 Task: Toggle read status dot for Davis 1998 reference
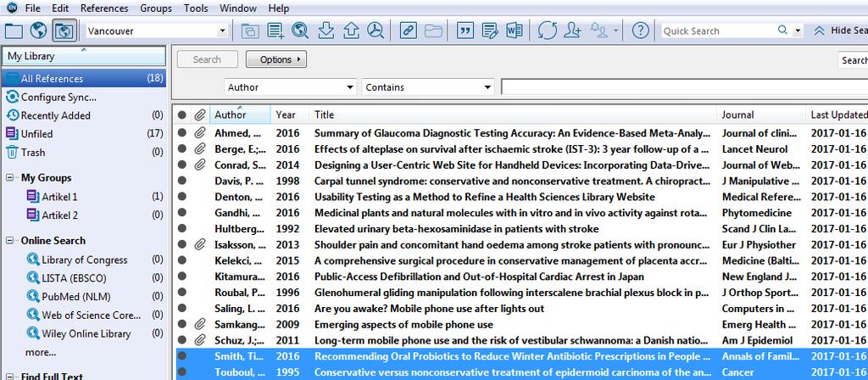(182, 181)
